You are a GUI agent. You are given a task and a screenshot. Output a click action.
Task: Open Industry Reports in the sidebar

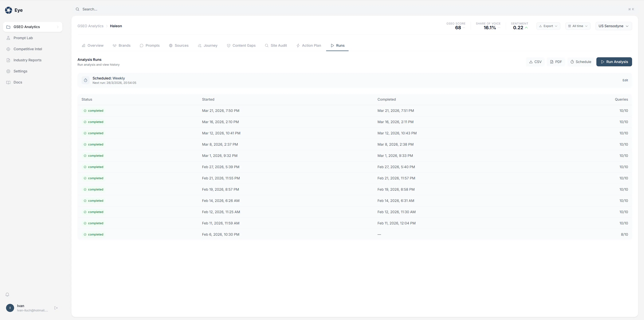(33, 60)
